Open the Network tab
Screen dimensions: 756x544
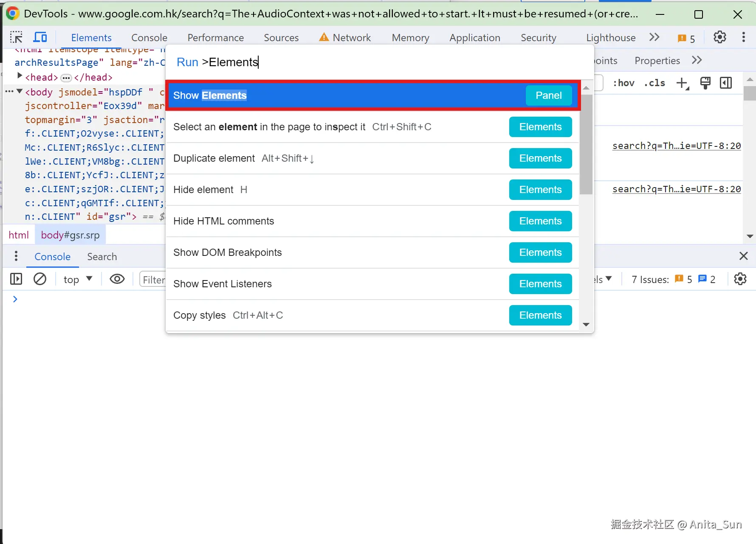pyautogui.click(x=352, y=38)
